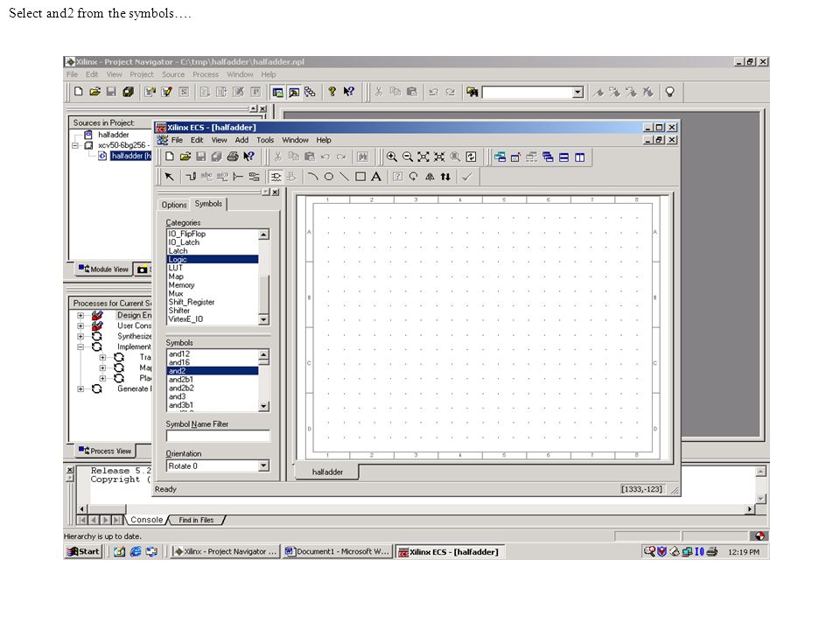Switch to Document1 Microsoft Word taskbar button
The height and width of the screenshot is (630, 840).
click(x=338, y=551)
